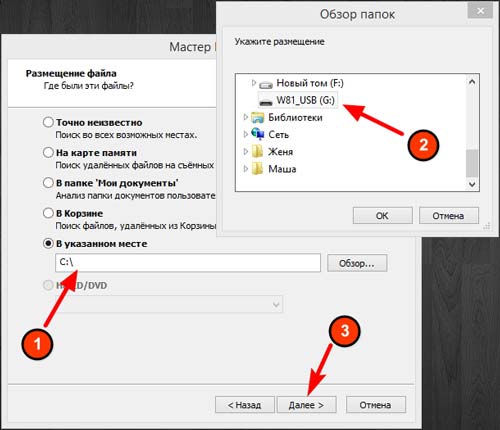
Task: Open the Библиотеки libraries folder icon
Action: point(258,118)
